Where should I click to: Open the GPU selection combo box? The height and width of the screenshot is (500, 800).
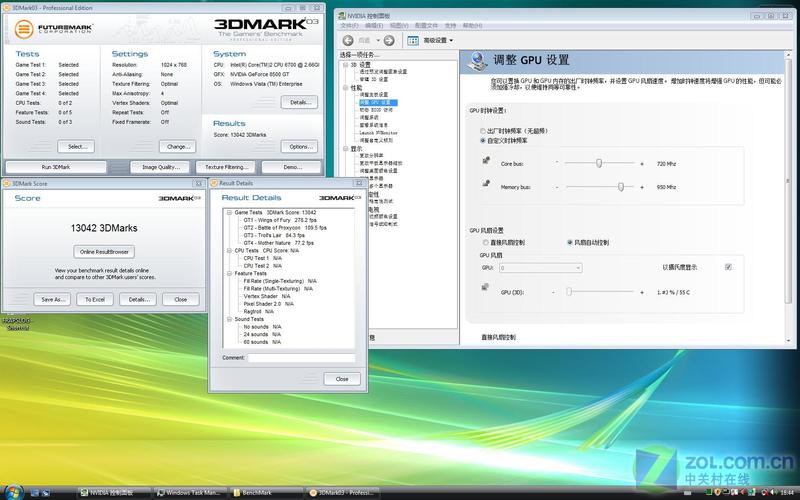coord(540,267)
